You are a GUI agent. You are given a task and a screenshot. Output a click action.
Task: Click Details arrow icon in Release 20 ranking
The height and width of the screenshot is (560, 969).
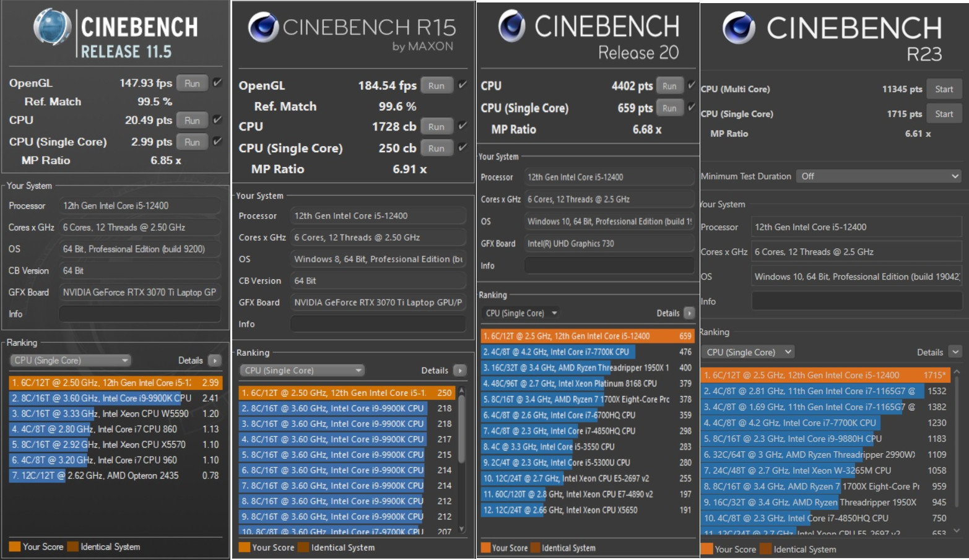(689, 313)
